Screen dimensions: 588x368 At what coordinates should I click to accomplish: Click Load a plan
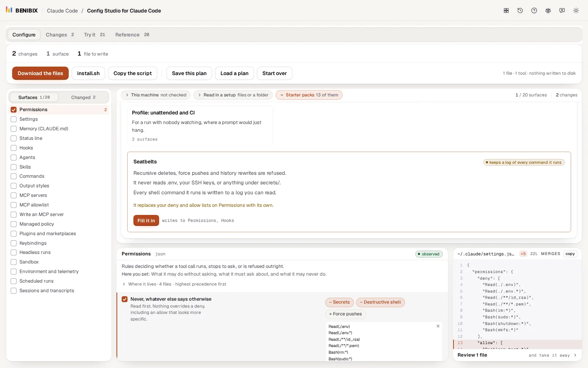(234, 73)
